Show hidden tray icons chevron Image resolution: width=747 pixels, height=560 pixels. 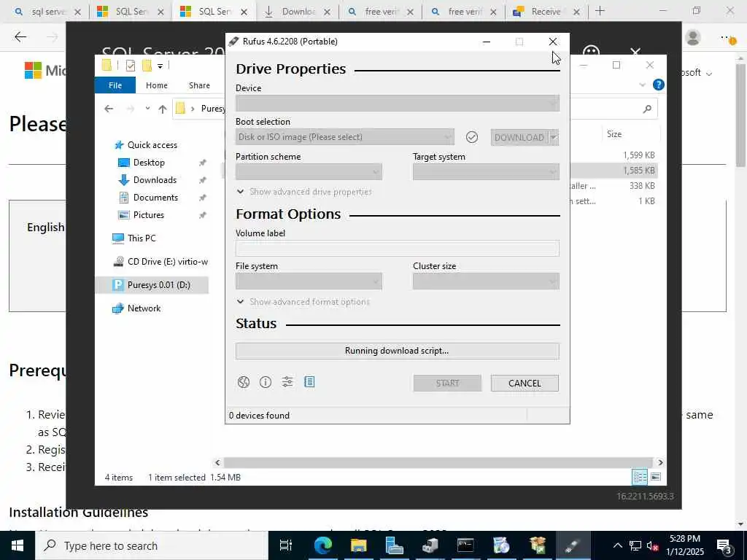(617, 545)
